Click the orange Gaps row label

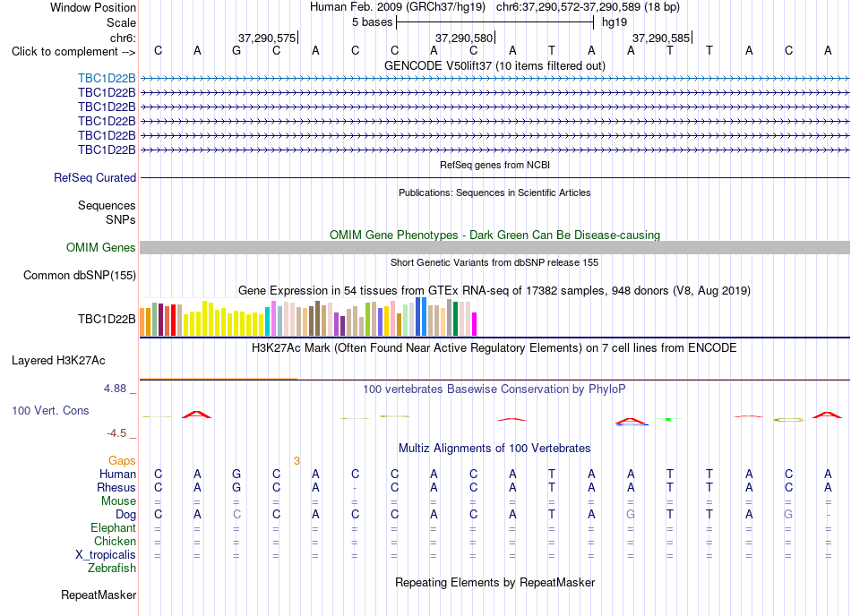pos(122,461)
